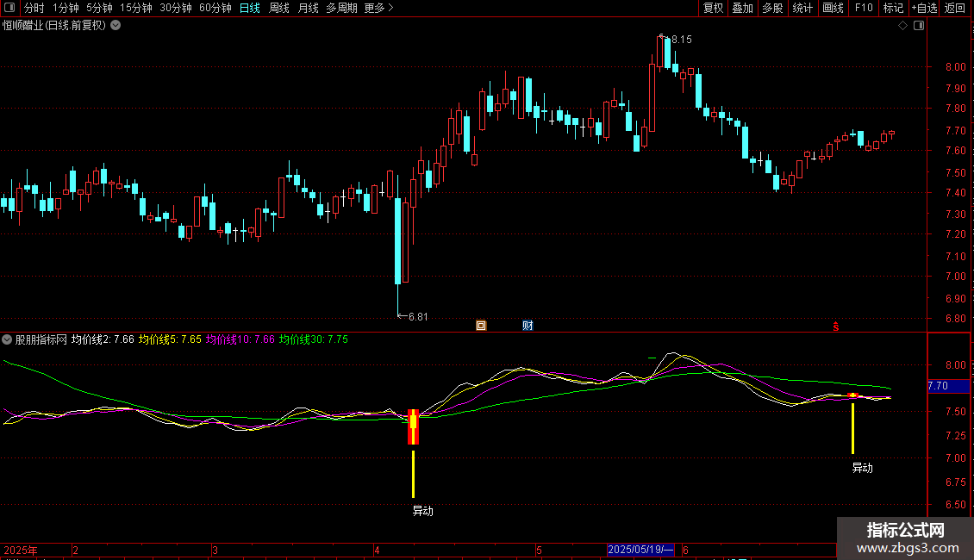
Task: Open the 多周期 multi-period view
Action: pyautogui.click(x=341, y=8)
